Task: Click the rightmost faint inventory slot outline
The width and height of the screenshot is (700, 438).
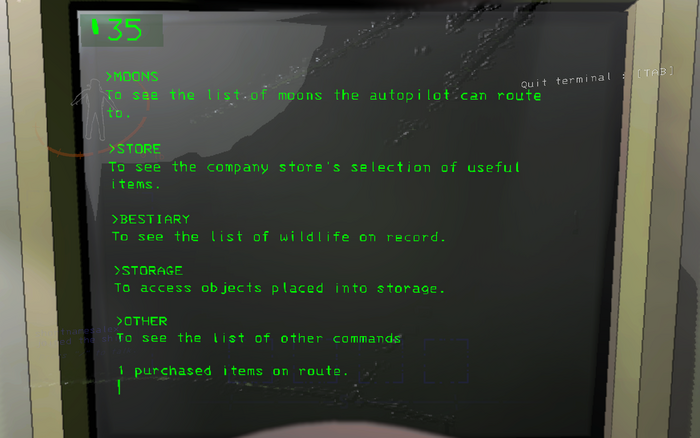Action: [446, 361]
